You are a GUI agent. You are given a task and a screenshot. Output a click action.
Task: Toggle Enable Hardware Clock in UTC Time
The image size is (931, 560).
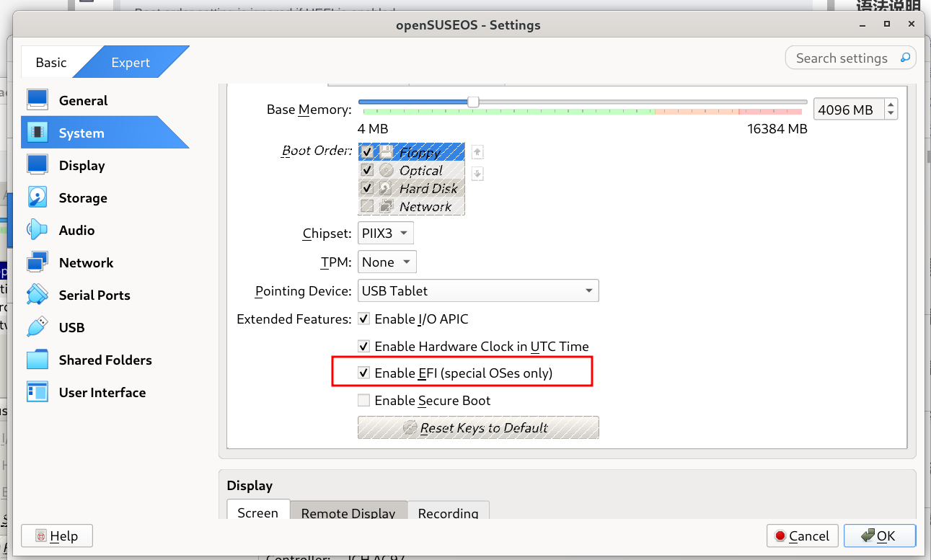click(364, 347)
